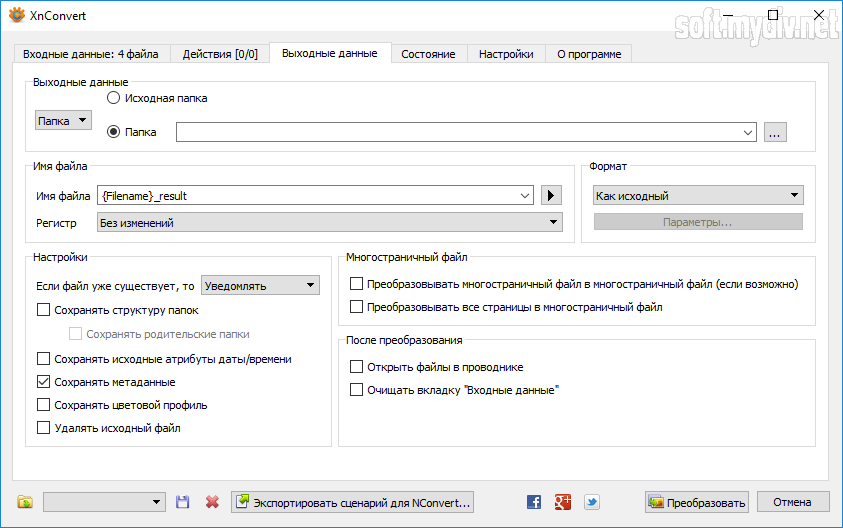The height and width of the screenshot is (528, 843).
Task: Open the Состояние tab
Action: [428, 54]
